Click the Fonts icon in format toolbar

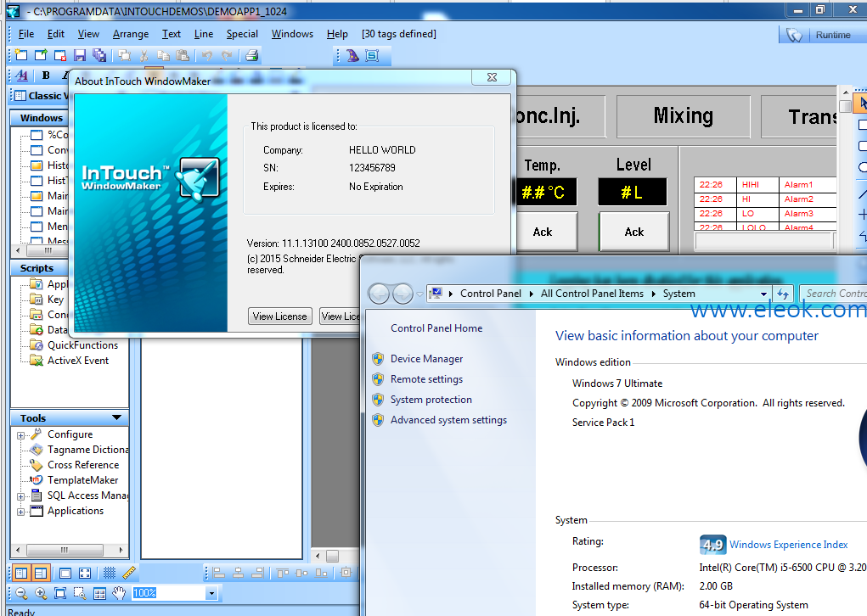click(x=21, y=76)
